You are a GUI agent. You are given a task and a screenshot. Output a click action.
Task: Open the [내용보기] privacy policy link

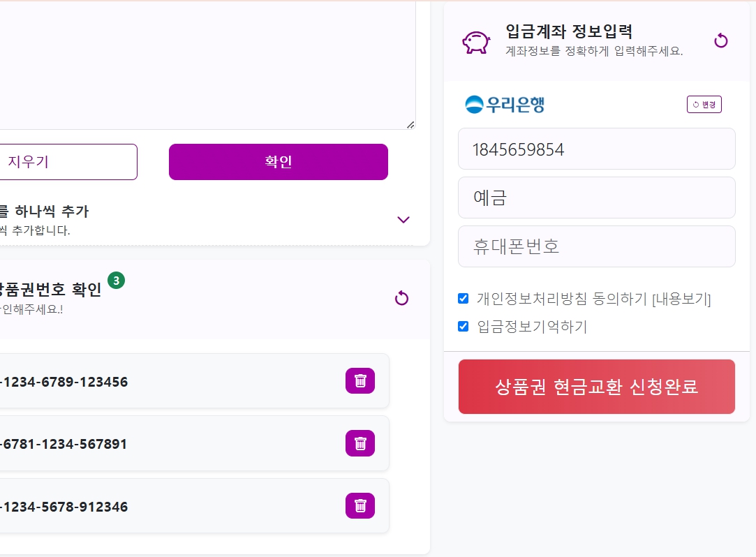coord(681,299)
